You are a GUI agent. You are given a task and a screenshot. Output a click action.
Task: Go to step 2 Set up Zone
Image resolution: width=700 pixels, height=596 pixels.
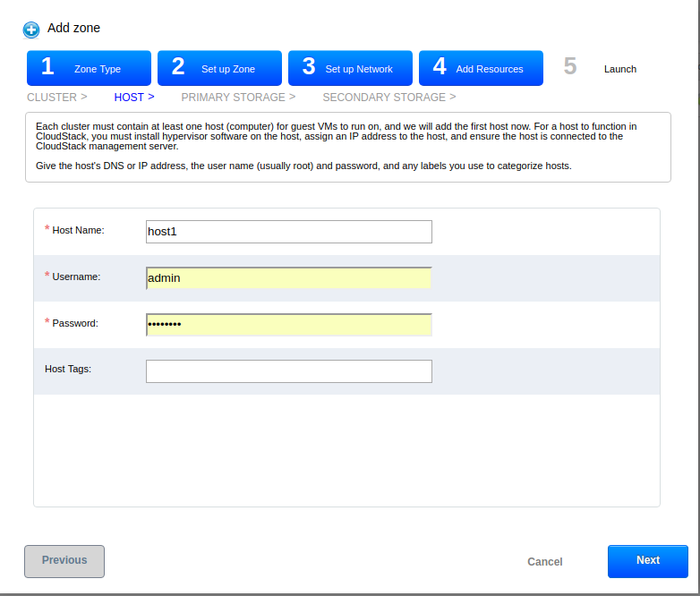[219, 68]
